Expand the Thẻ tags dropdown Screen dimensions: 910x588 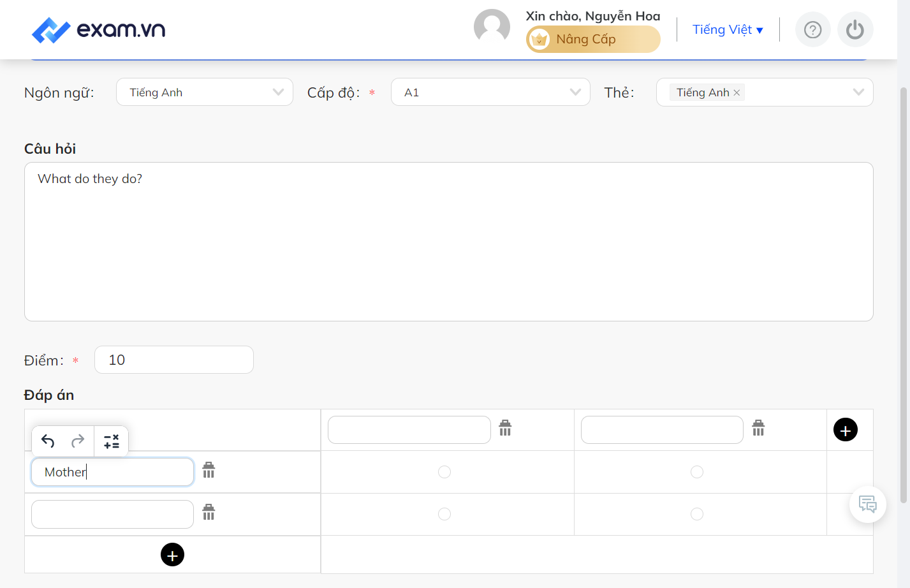pos(858,92)
